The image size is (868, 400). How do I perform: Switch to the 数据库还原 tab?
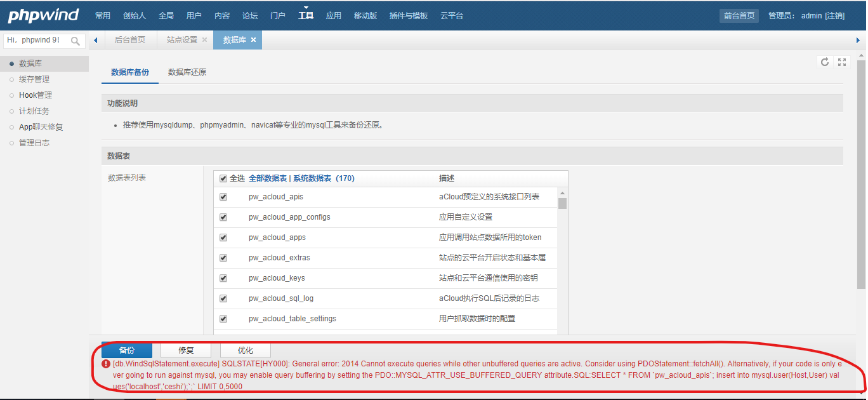coord(186,72)
